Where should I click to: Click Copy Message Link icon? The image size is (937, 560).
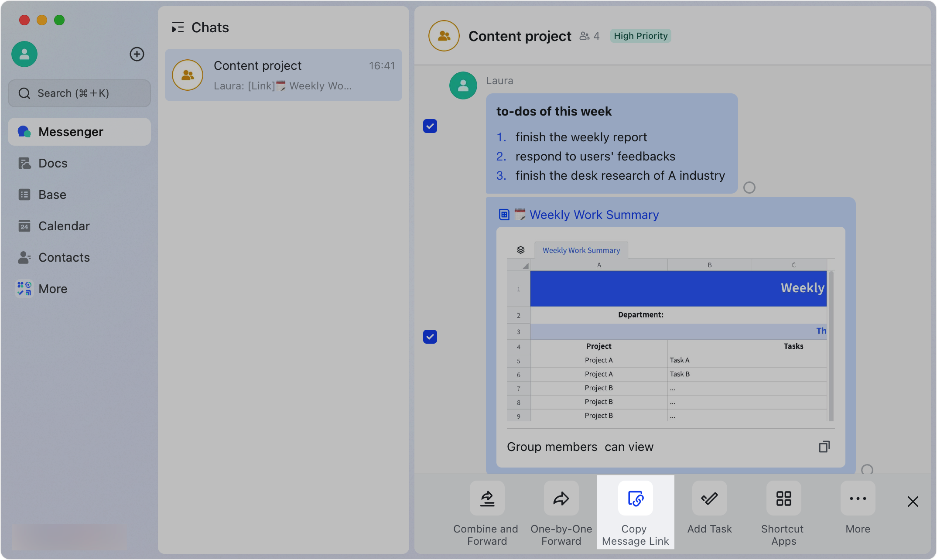[x=635, y=499]
